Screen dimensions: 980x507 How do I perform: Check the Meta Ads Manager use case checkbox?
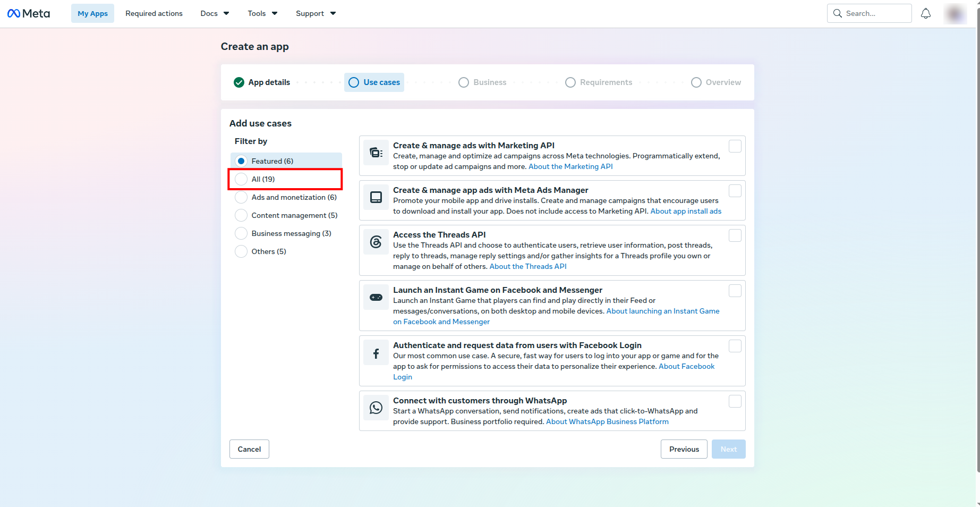(x=735, y=191)
